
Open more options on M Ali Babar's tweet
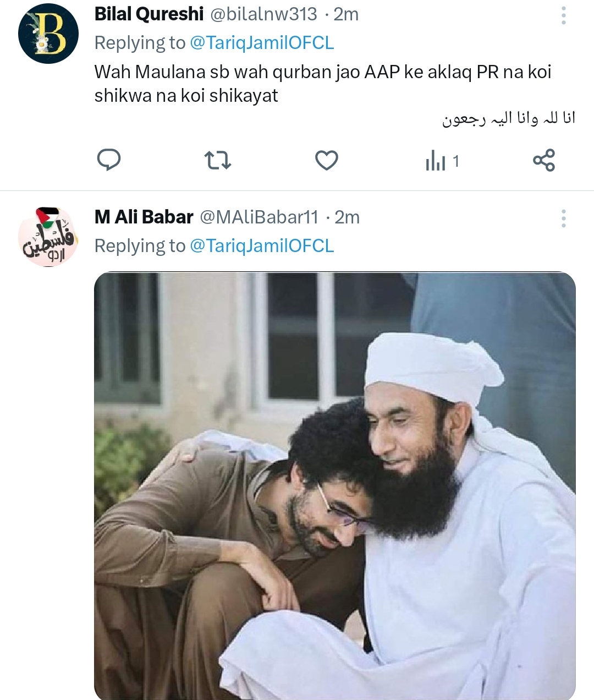[x=563, y=218]
